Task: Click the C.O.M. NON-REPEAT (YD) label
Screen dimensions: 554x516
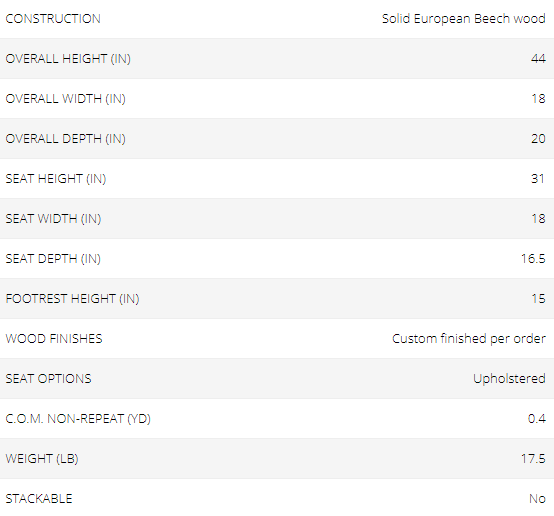Action: click(x=78, y=418)
